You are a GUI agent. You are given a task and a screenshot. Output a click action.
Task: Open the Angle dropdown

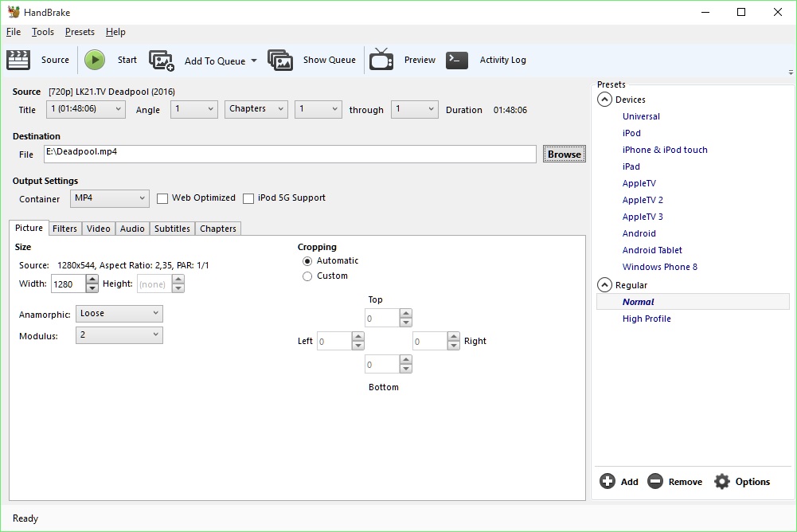tap(194, 109)
